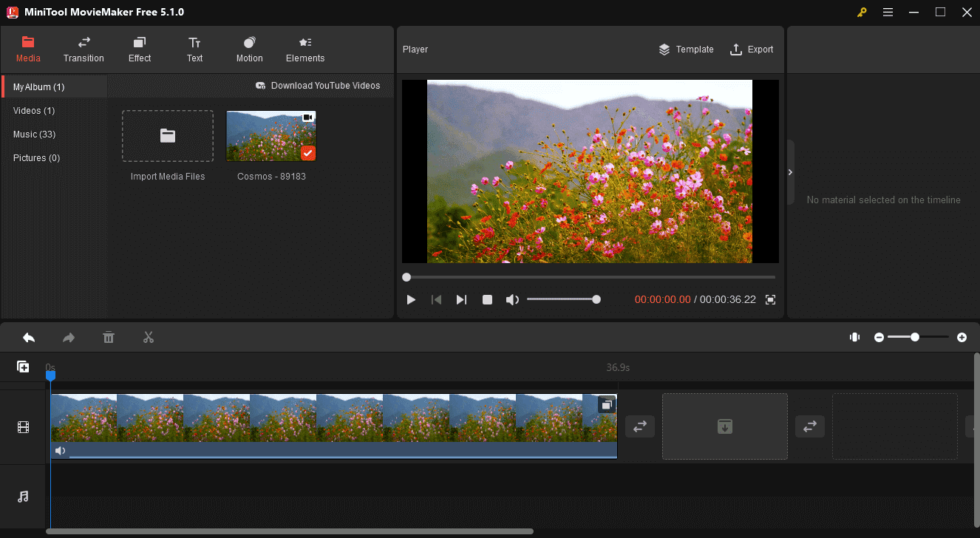Image resolution: width=980 pixels, height=538 pixels.
Task: Select the Cosmos clip on timeline
Action: [x=333, y=426]
